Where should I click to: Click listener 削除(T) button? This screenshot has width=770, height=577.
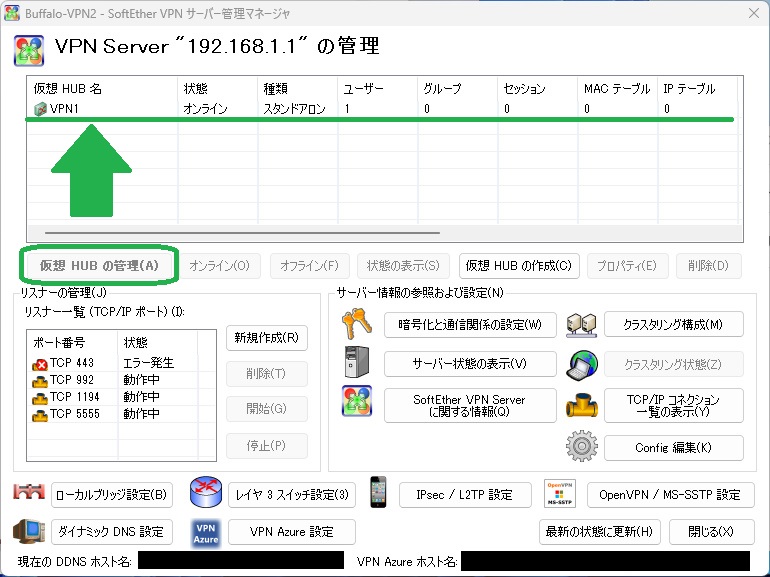pos(267,374)
